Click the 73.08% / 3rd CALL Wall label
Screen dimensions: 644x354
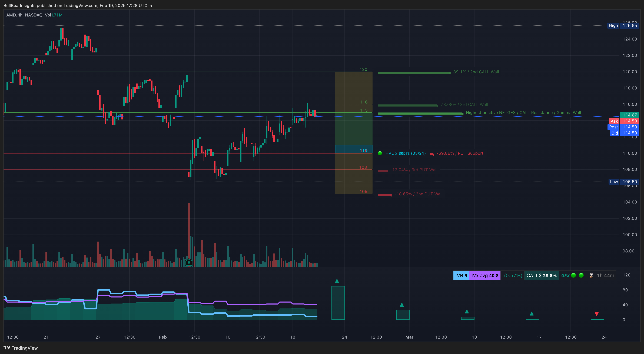[464, 105]
